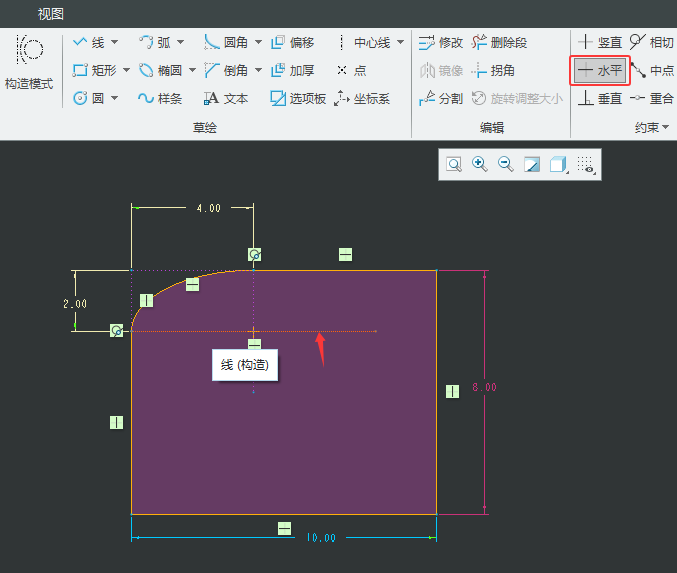Expand the Chamfer (倒角) dropdown arrow
Image resolution: width=677 pixels, height=573 pixels.
[258, 70]
